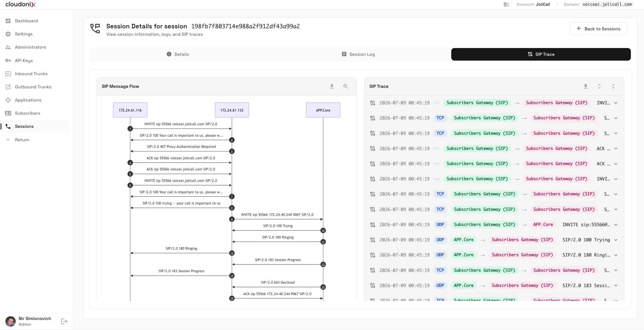
Task: Select the SIP Trace tab
Action: pyautogui.click(x=541, y=54)
